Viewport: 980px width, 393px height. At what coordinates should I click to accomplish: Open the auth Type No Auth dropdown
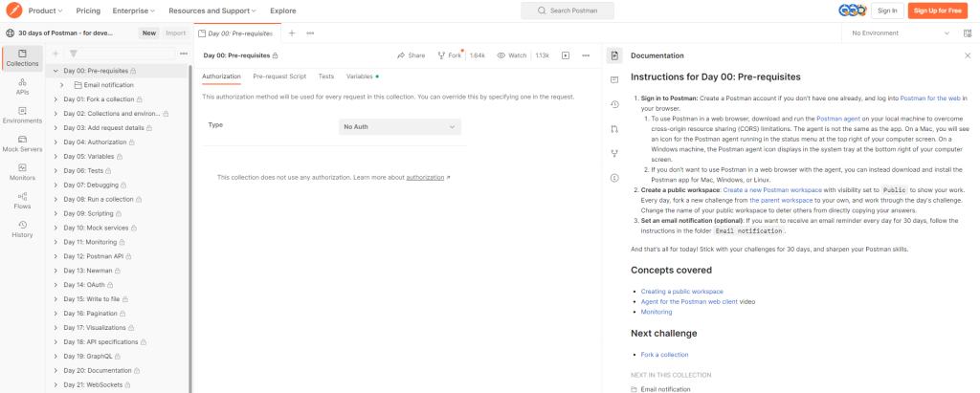tap(400, 127)
